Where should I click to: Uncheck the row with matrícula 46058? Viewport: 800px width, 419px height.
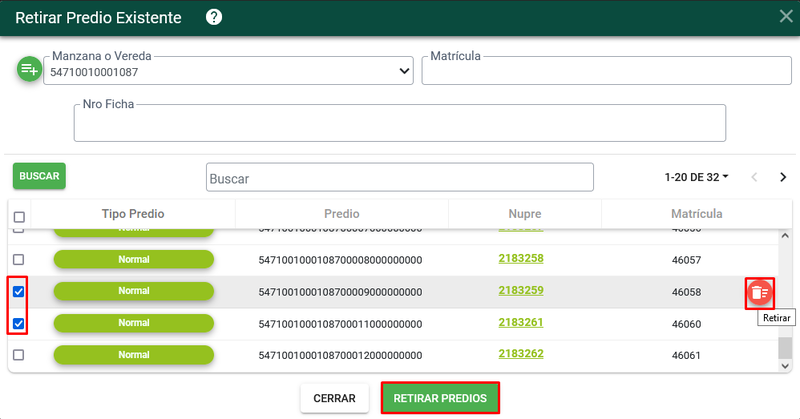click(18, 291)
